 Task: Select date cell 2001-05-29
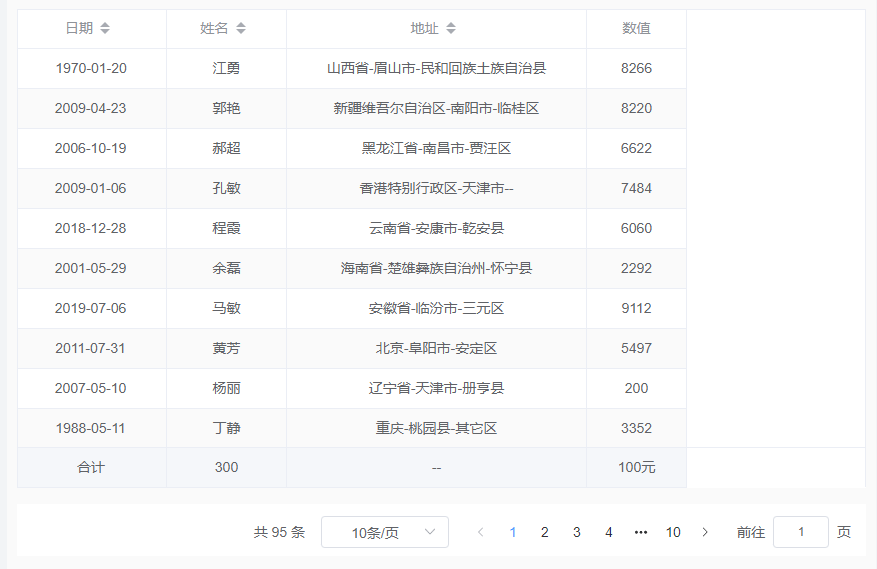(x=91, y=268)
